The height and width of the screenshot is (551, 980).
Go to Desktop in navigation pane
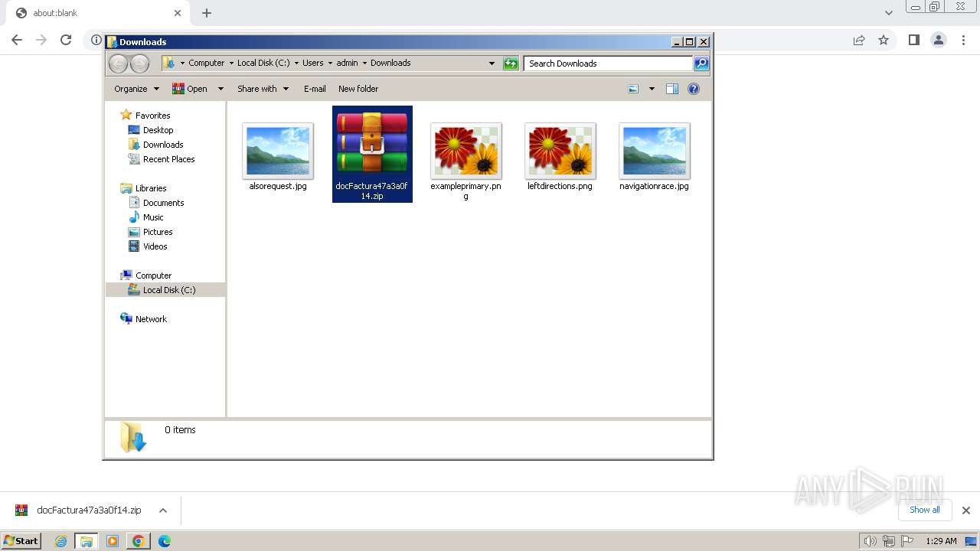click(x=158, y=130)
